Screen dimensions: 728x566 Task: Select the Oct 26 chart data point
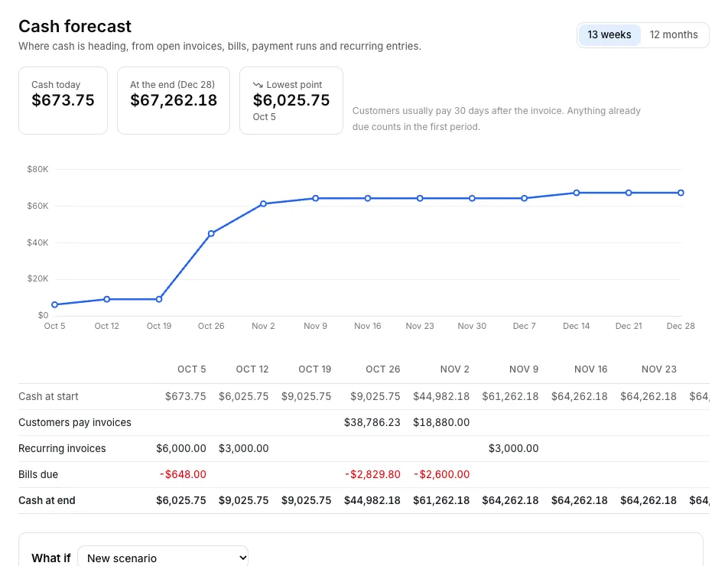click(211, 233)
